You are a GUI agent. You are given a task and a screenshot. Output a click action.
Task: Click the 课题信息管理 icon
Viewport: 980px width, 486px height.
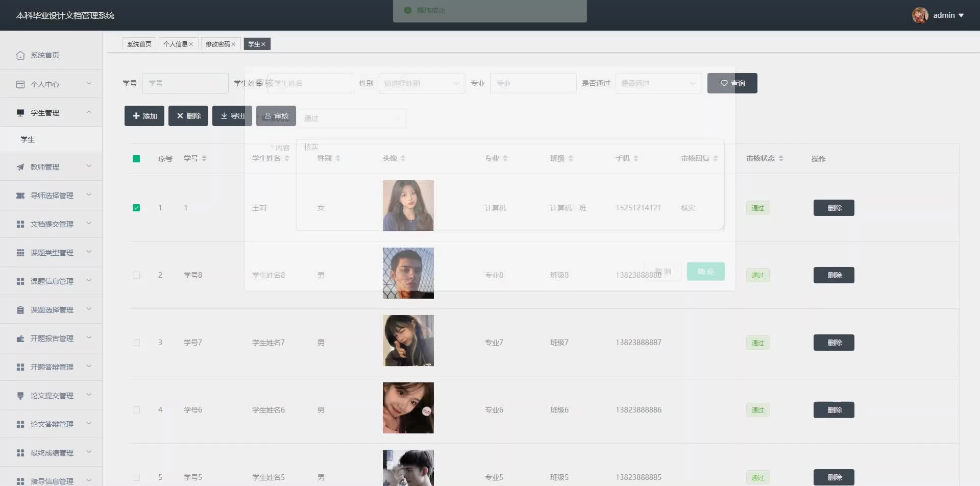[x=20, y=281]
